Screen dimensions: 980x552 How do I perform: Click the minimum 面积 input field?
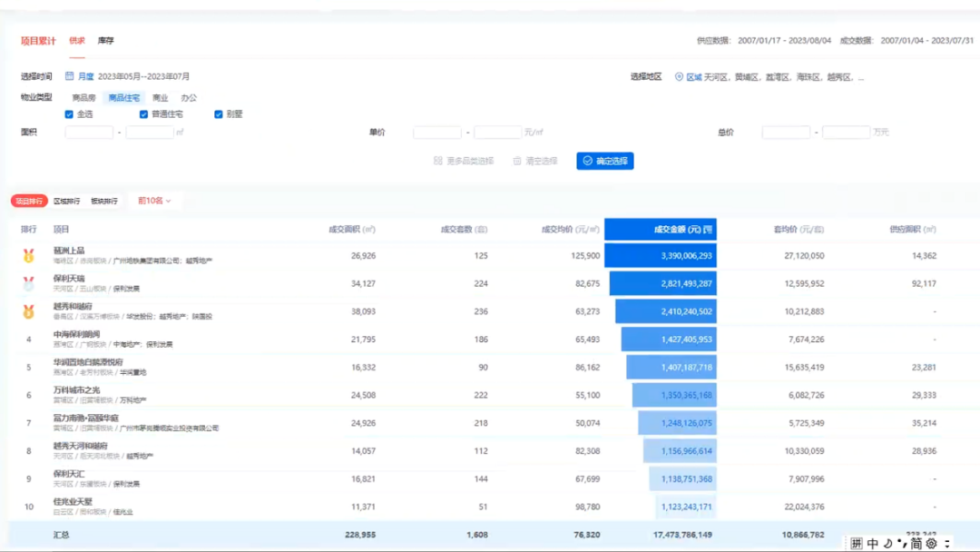(89, 132)
